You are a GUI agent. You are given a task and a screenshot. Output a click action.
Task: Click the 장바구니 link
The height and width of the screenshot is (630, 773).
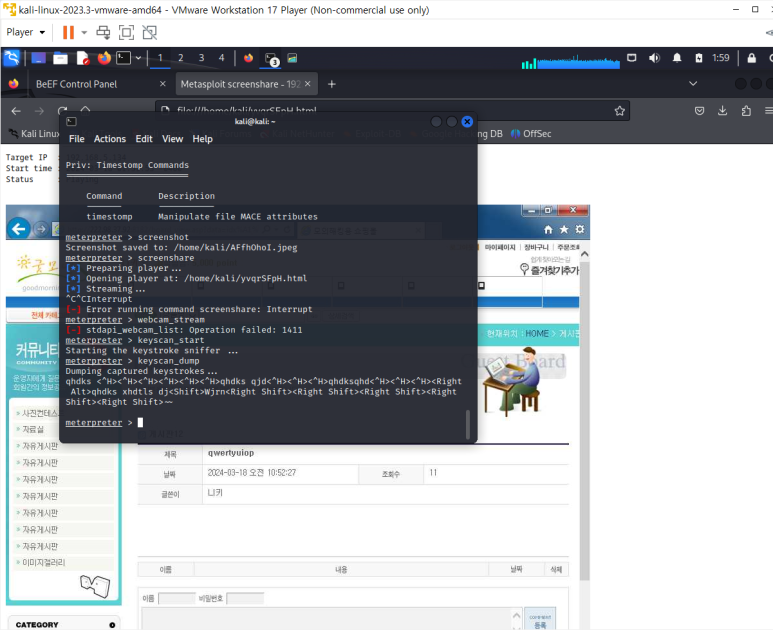(536, 247)
